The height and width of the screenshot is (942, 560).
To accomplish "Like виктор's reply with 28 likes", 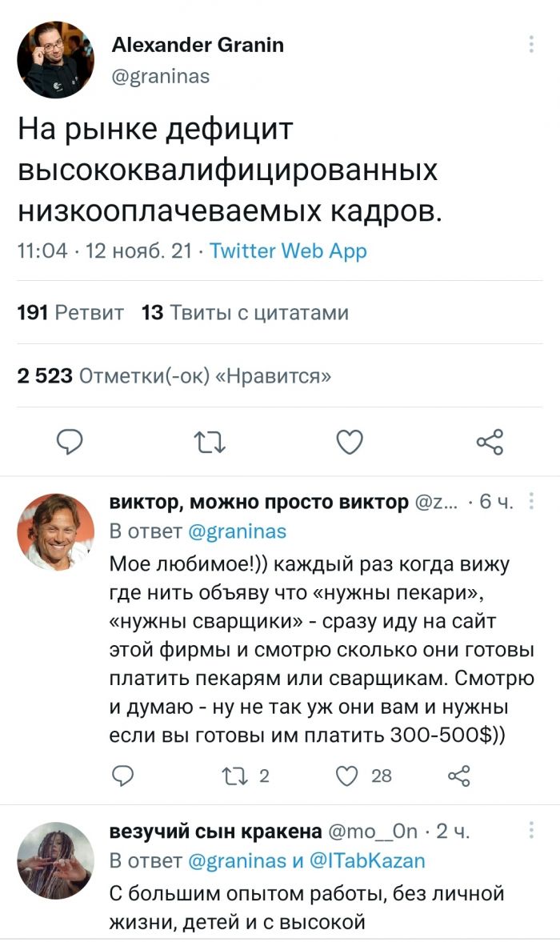I will (x=346, y=775).
